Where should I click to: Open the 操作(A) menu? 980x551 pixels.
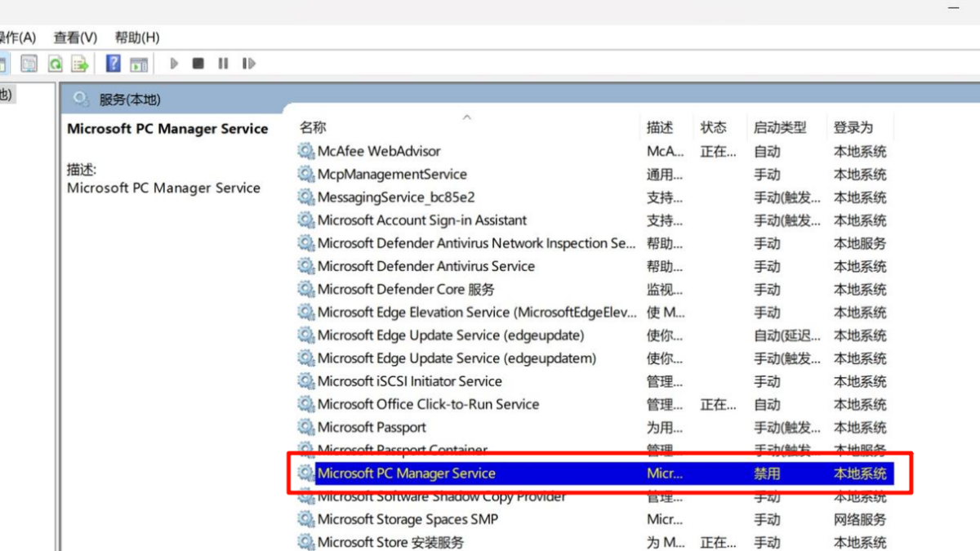point(17,38)
